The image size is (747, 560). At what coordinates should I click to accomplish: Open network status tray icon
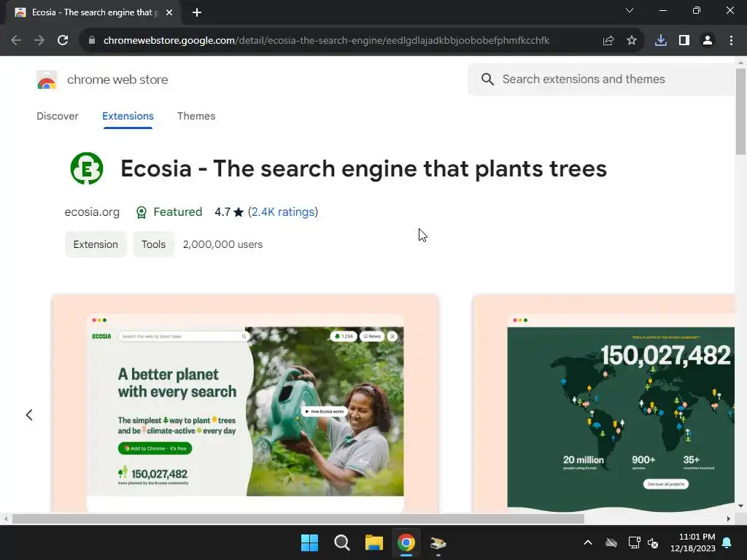click(634, 542)
